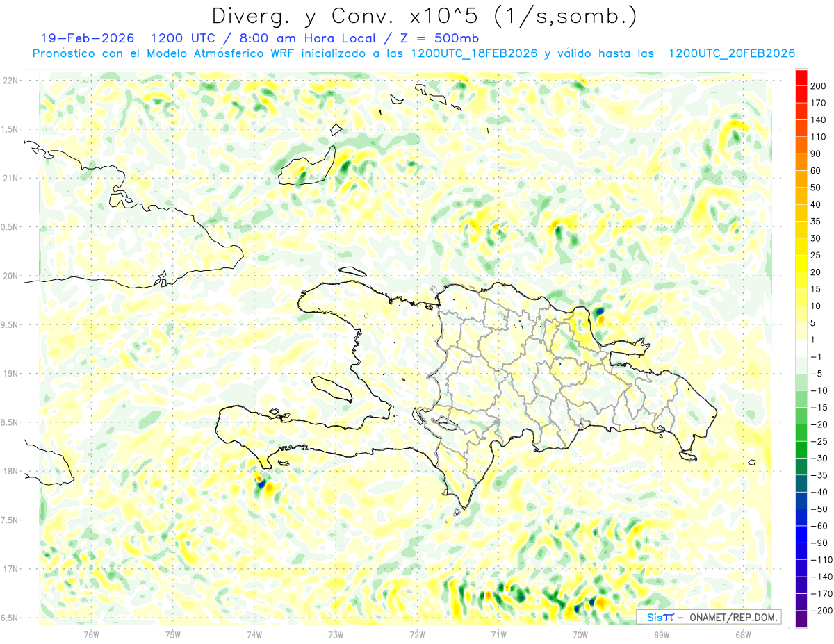
Task: Click the red swatch above the 200 label
Action: 801,78
